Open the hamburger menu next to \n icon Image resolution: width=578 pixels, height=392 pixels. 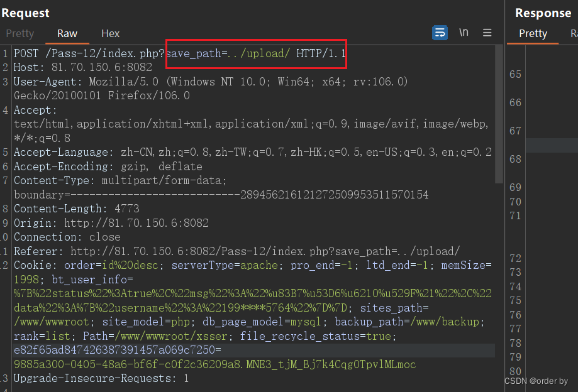click(487, 32)
